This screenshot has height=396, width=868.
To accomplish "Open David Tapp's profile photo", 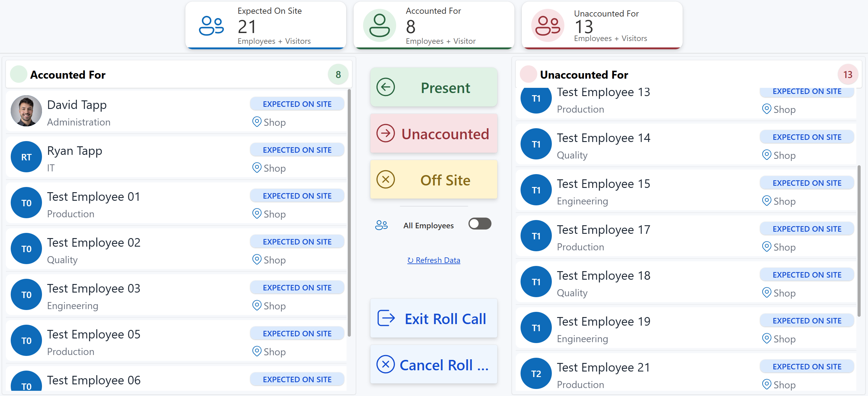I will click(x=26, y=111).
